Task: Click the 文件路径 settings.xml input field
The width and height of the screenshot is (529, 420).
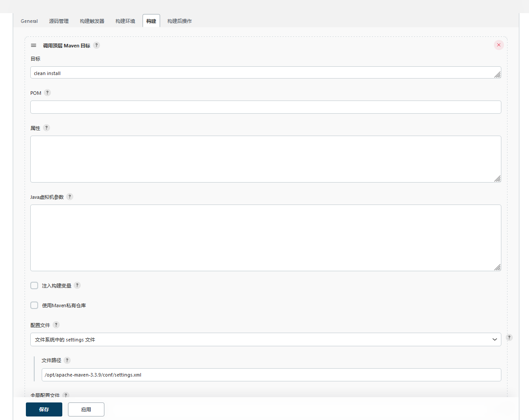Action: click(x=271, y=375)
